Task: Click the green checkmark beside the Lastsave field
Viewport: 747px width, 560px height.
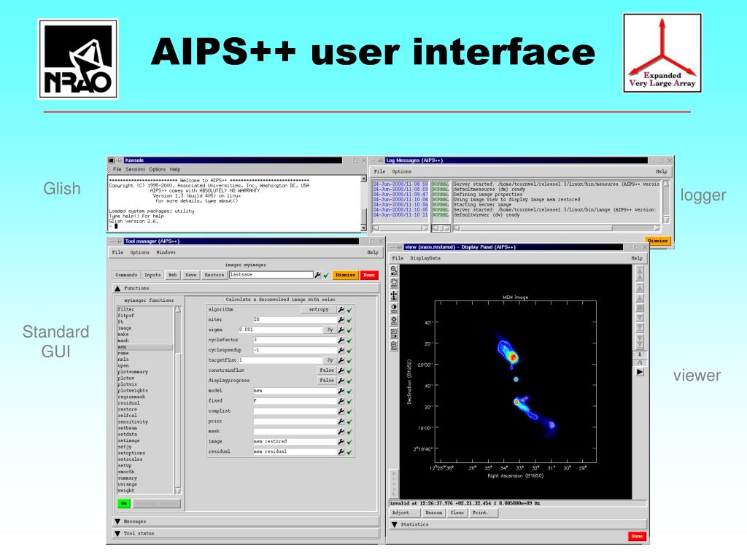Action: 326,275
